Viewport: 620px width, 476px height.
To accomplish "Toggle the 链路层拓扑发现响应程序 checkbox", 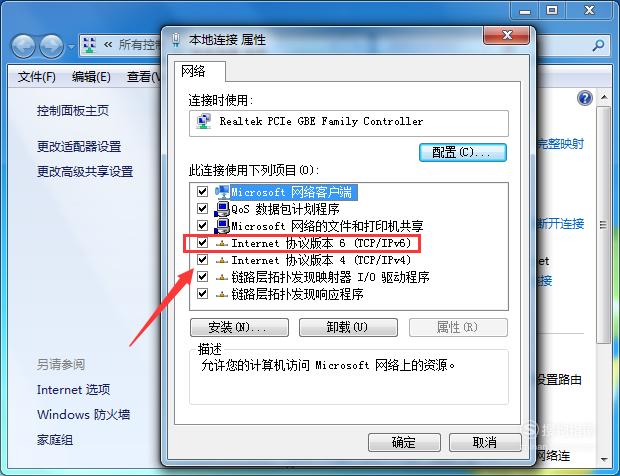I will (x=202, y=294).
